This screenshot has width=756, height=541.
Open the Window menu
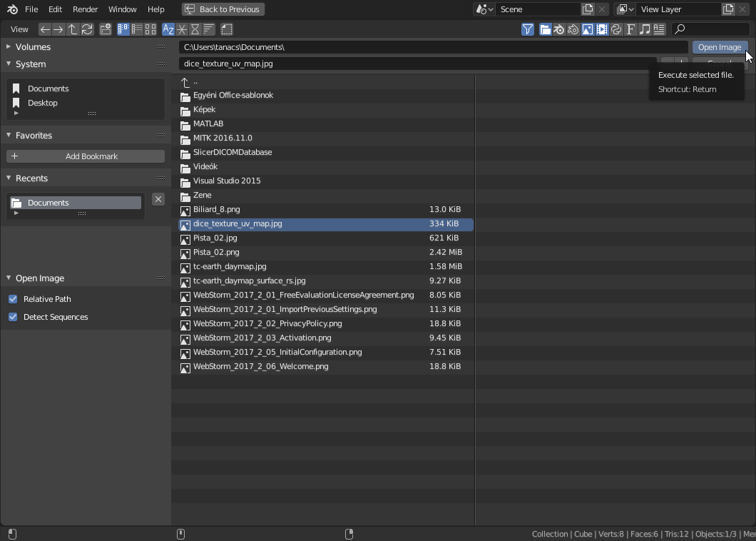[x=122, y=9]
